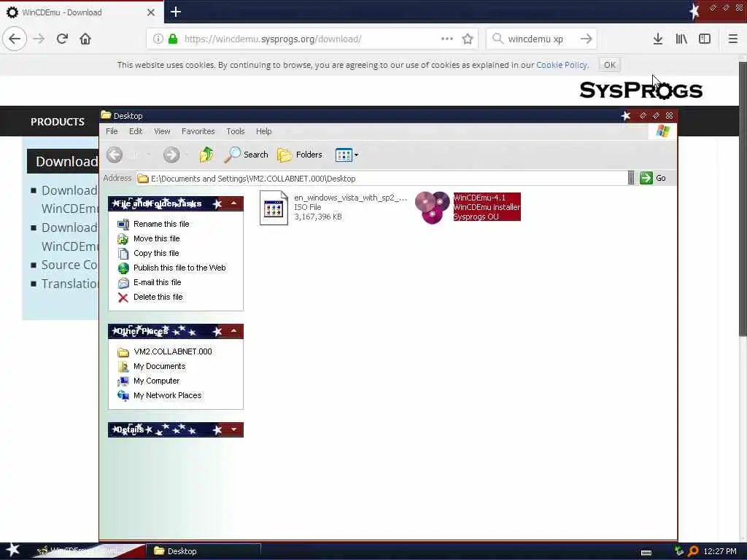Open page actions three-dot menu

click(x=447, y=39)
